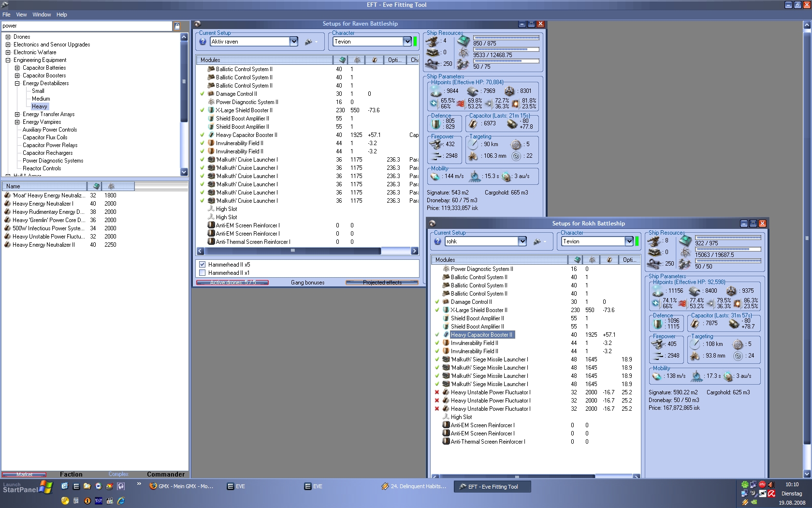
Task: Enable the Hammerhead II x1 drone checkbox
Action: coord(203,273)
